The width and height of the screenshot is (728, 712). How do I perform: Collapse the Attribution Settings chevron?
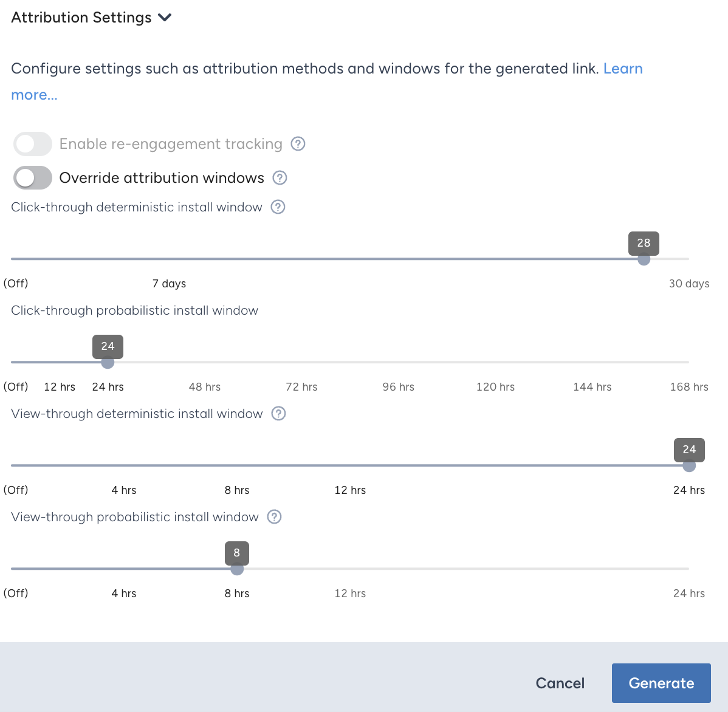coord(165,18)
